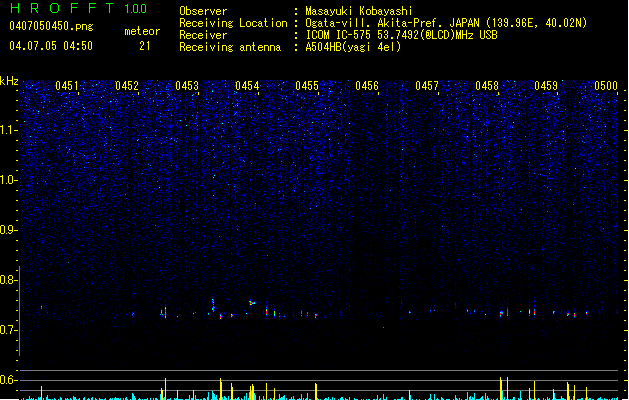Click the ICOM IC-575 receiver text

[402, 35]
